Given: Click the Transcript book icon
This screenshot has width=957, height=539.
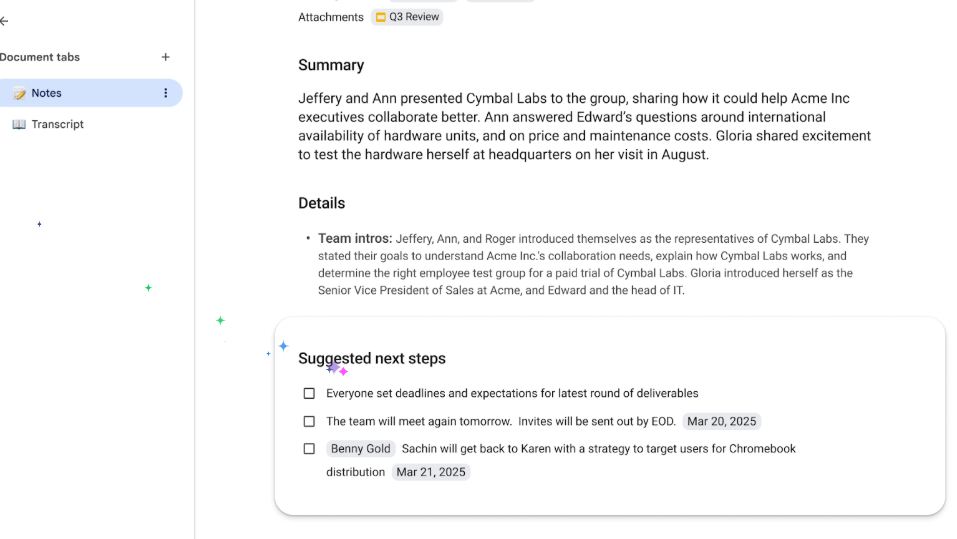Looking at the screenshot, I should [x=19, y=124].
